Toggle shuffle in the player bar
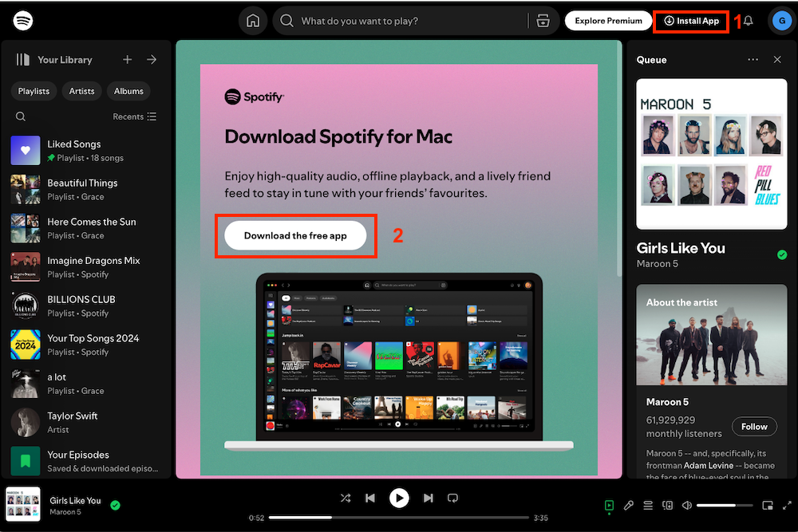Viewport: 798px width, 532px height. click(x=346, y=498)
